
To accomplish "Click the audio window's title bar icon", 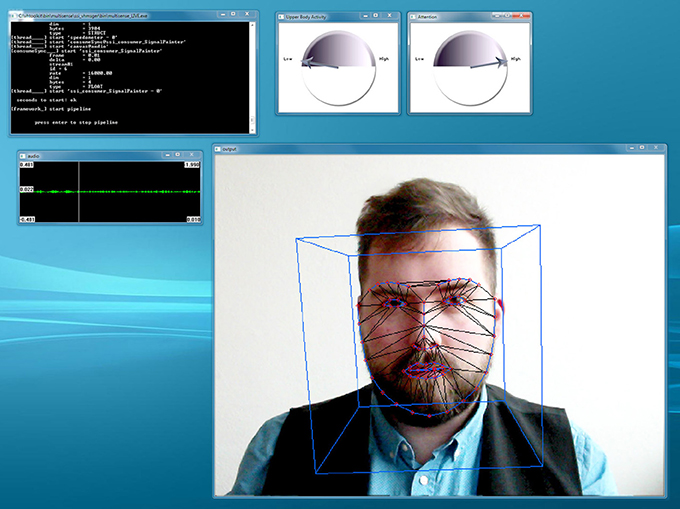I will [x=23, y=156].
